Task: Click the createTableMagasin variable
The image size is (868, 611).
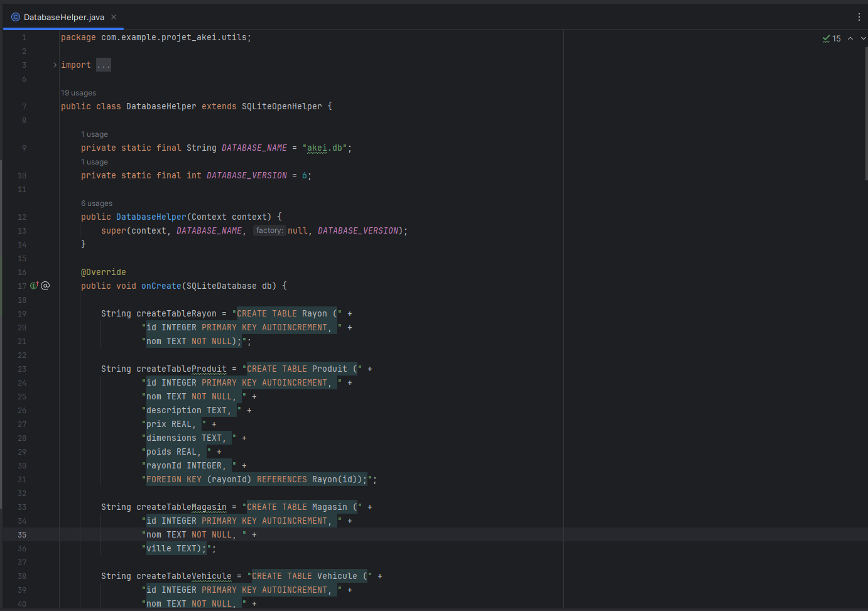Action: tap(182, 507)
